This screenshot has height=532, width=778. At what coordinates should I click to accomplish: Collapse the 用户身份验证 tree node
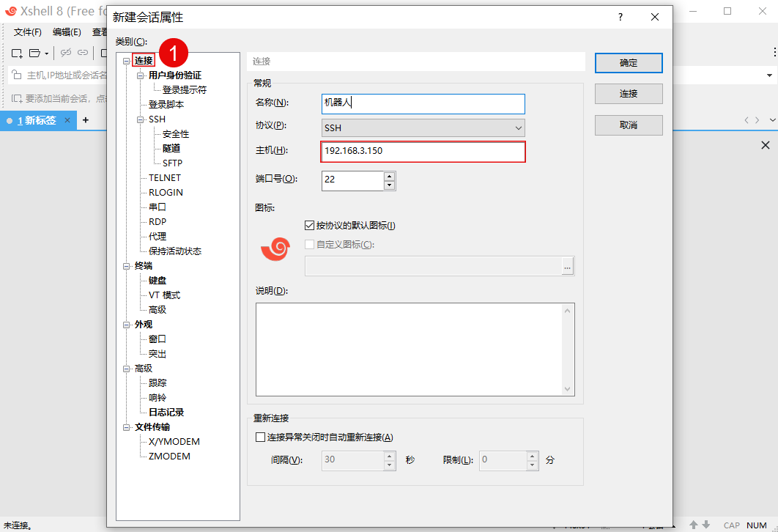point(141,75)
